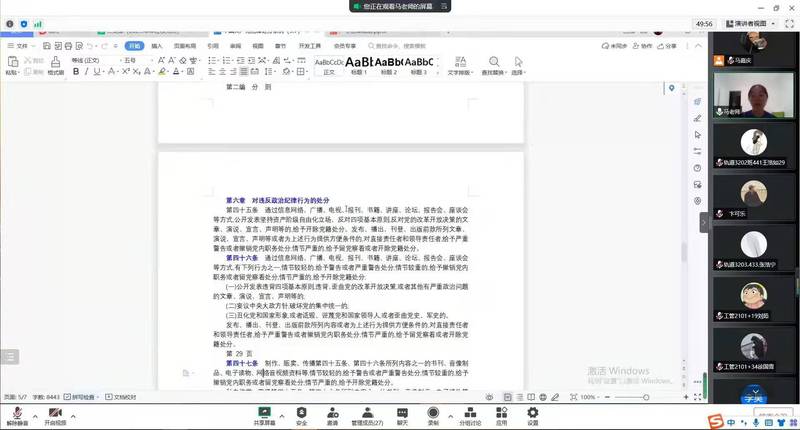Image resolution: width=800 pixels, height=430 pixels.
Task: Click the 应用 apps icon
Action: pos(502,411)
